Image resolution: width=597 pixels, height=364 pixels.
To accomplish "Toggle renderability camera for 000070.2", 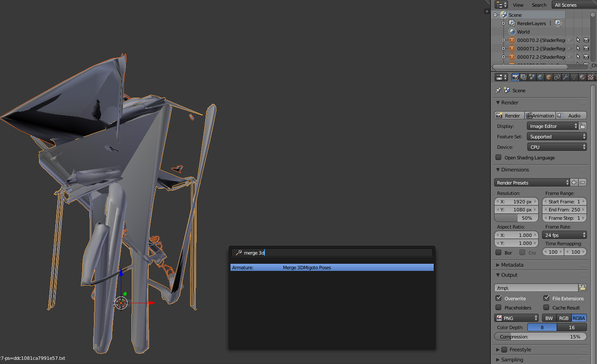I will (586, 40).
